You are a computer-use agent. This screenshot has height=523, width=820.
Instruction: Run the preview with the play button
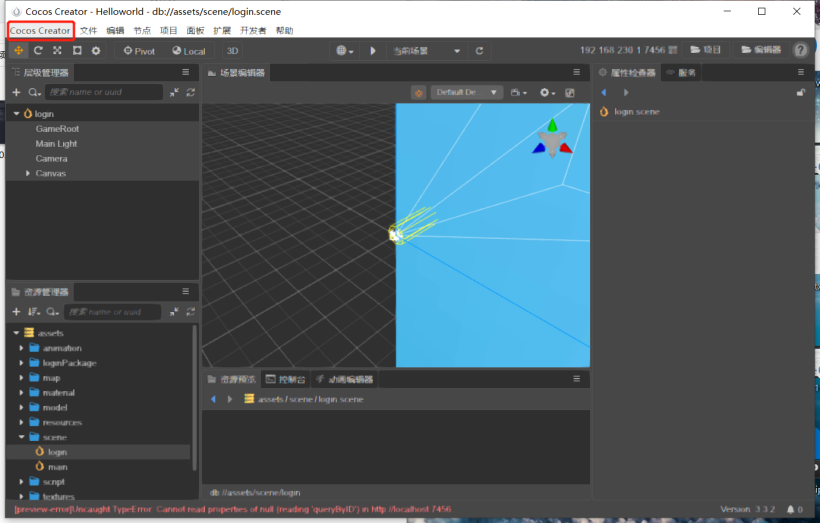point(373,51)
